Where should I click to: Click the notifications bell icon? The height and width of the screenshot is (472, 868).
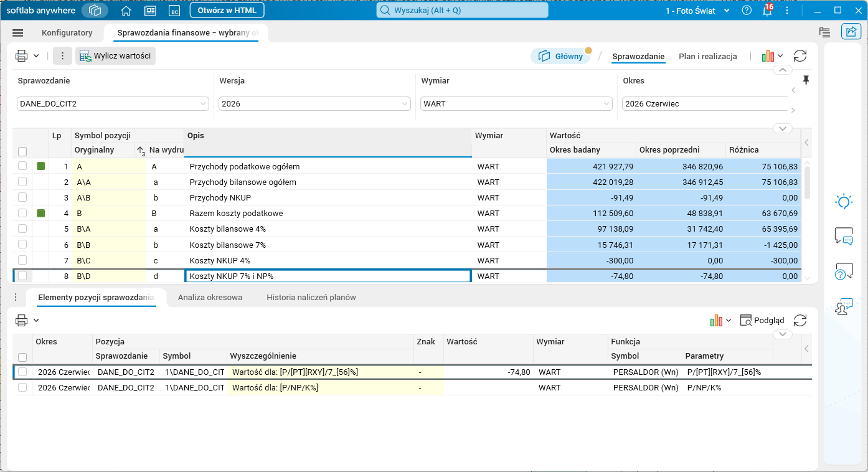click(x=767, y=11)
